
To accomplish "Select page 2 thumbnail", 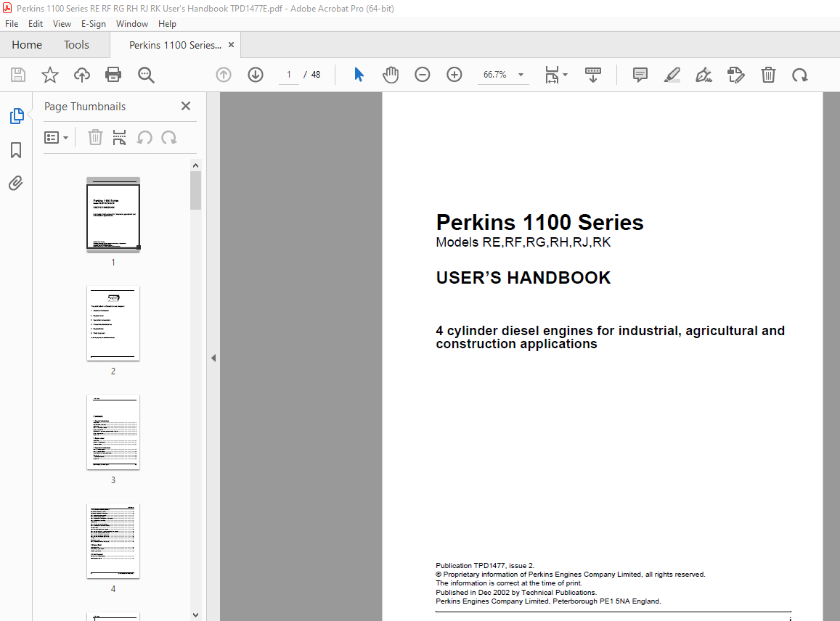I will 113,324.
